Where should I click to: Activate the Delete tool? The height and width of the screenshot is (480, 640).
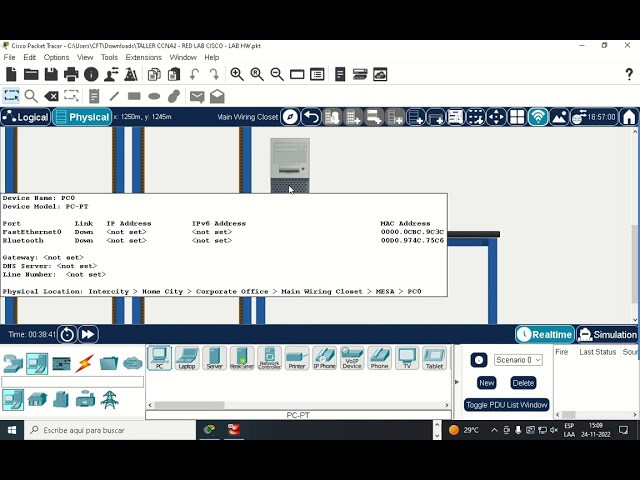(51, 96)
